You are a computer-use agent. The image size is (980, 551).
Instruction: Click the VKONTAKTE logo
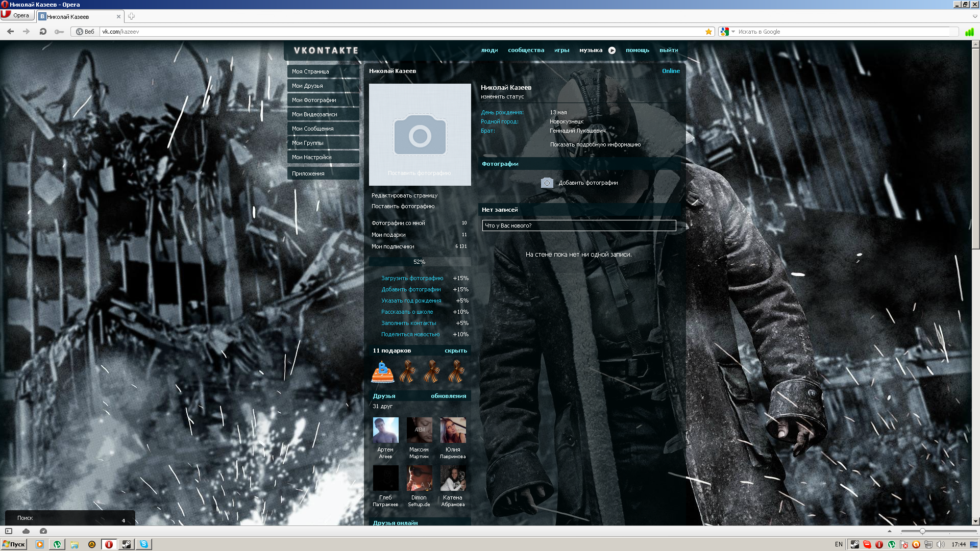pyautogui.click(x=326, y=51)
